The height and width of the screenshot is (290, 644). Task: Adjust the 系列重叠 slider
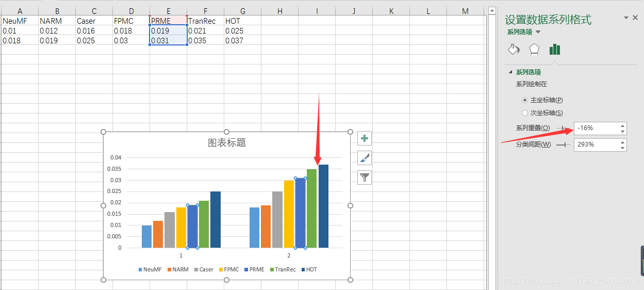563,128
